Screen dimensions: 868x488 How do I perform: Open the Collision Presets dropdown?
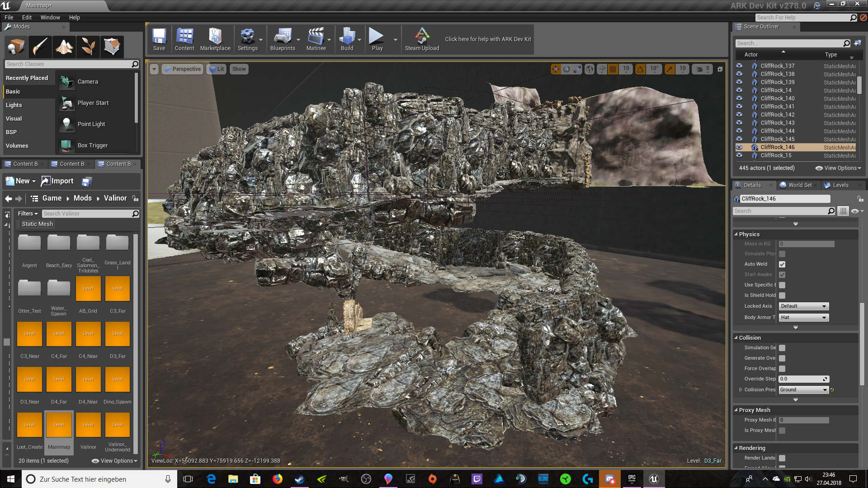coord(804,390)
